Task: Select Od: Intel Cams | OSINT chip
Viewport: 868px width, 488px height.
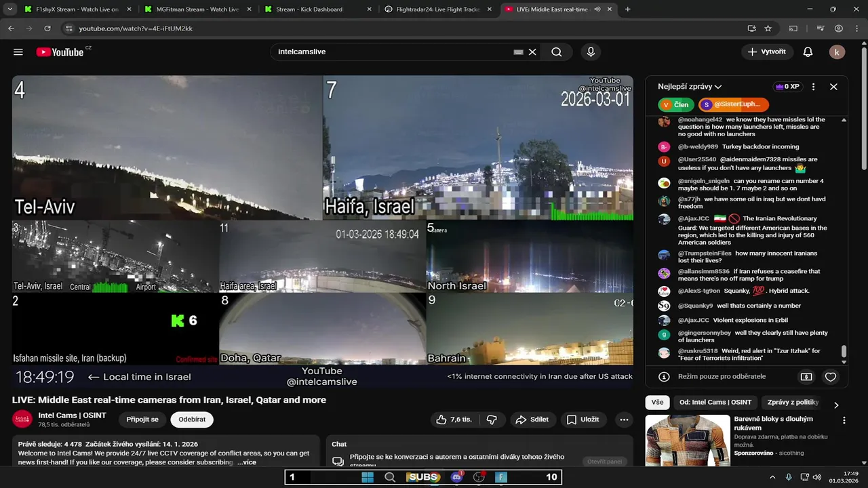Action: [x=715, y=402]
